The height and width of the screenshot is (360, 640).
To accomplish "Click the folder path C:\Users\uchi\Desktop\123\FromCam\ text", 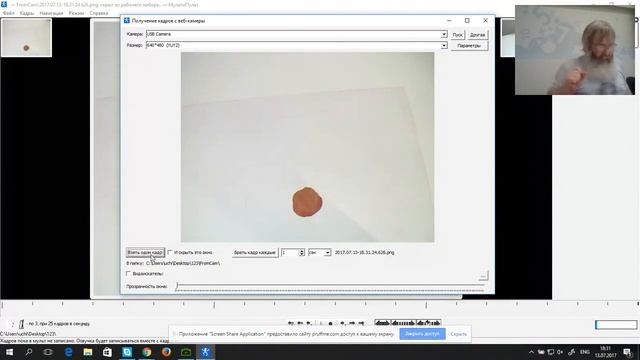I will [183, 263].
